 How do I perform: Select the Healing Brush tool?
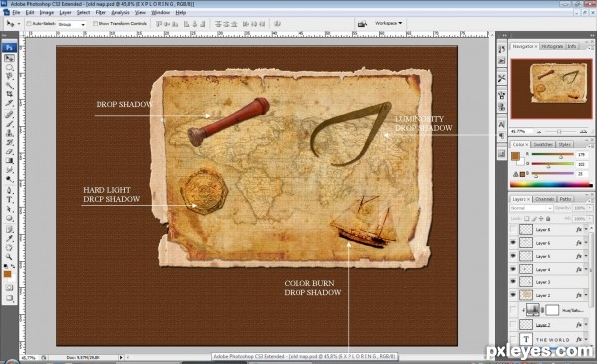pos(9,115)
